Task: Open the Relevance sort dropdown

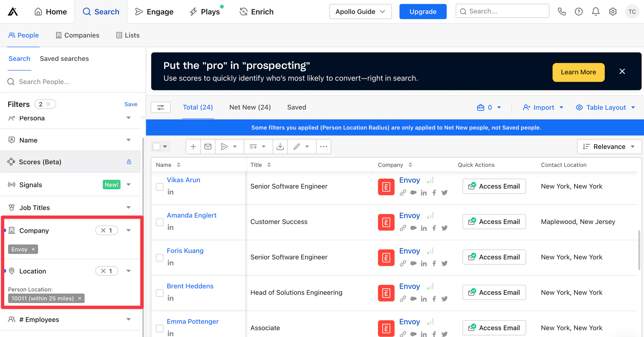Action: click(x=609, y=147)
